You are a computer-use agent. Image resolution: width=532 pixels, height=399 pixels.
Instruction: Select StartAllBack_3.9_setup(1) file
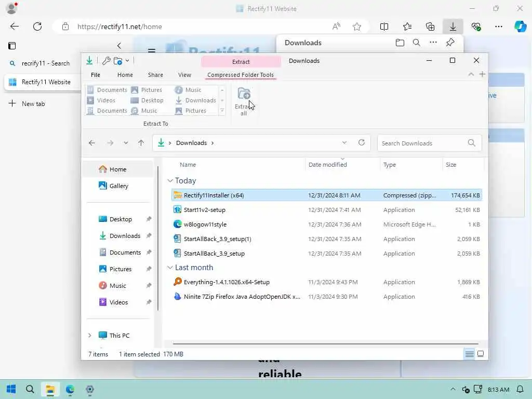(x=326, y=239)
